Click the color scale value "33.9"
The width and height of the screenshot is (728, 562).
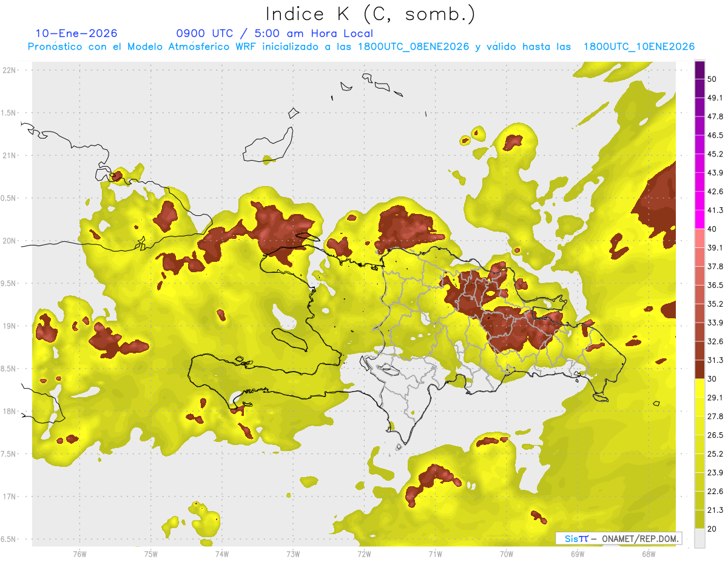(715, 323)
